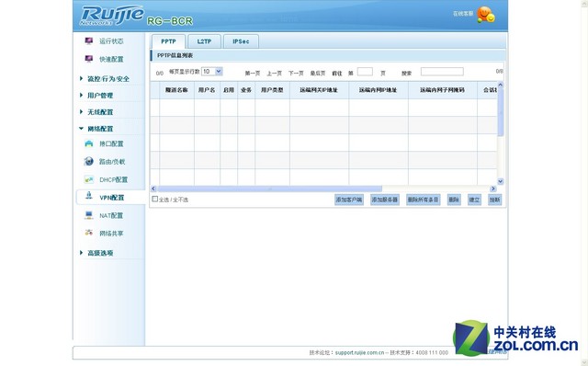Go to 上一页 (previous page)

pyautogui.click(x=274, y=74)
